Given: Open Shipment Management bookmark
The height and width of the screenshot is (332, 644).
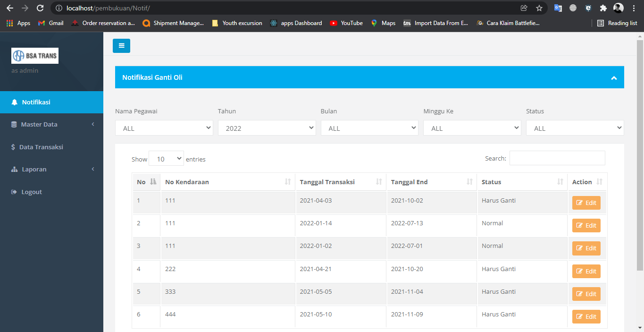Looking at the screenshot, I should pyautogui.click(x=173, y=23).
